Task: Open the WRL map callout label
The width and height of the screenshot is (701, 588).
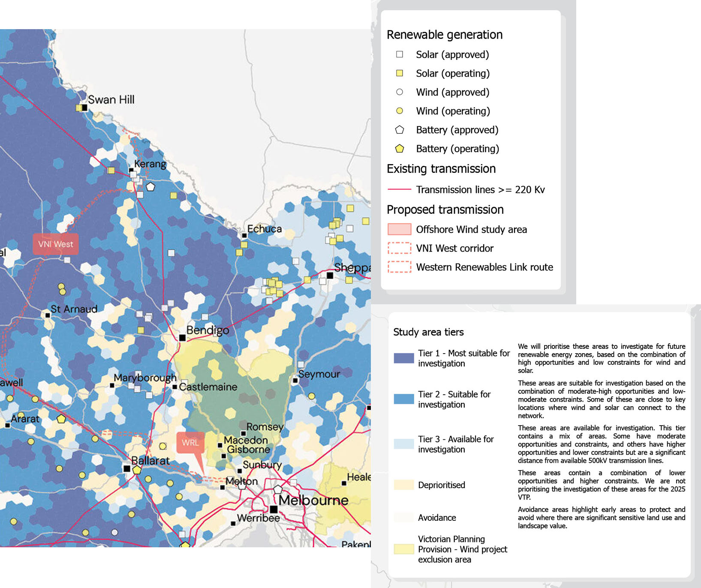Action: pos(190,441)
